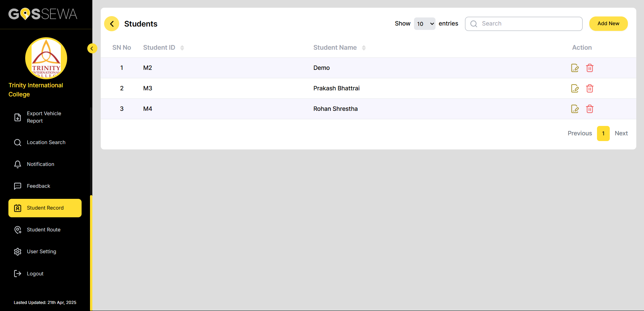Viewport: 644px width, 311px height.
Task: Click the Location Search magnifier icon
Action: click(x=18, y=142)
